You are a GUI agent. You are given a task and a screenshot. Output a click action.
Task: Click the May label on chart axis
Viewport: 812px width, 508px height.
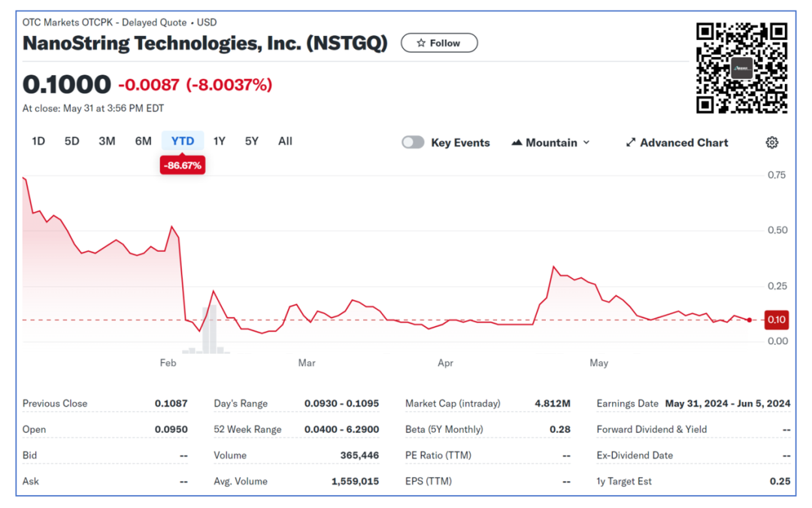pyautogui.click(x=598, y=363)
